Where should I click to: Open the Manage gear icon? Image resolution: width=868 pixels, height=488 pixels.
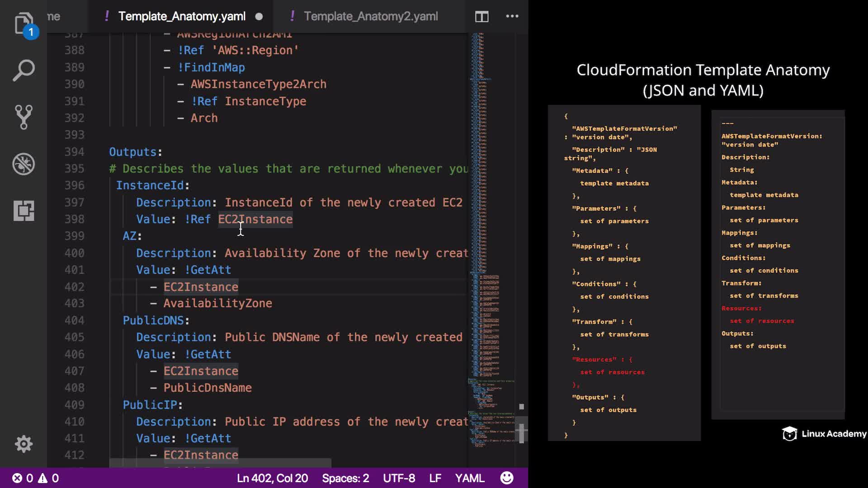point(24,444)
